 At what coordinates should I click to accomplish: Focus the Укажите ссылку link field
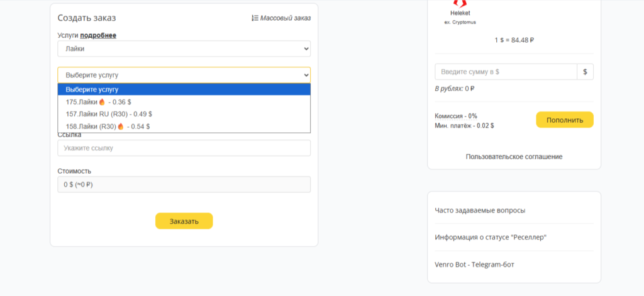pyautogui.click(x=184, y=148)
